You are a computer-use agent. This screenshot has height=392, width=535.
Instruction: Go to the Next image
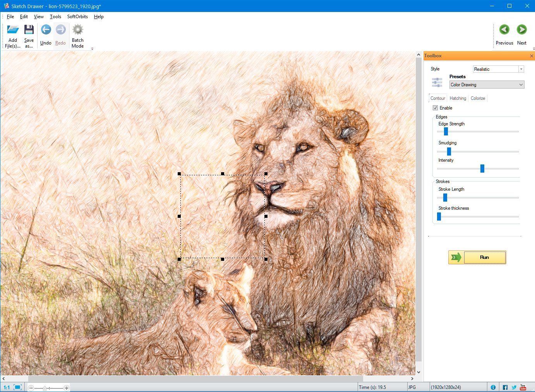click(521, 30)
